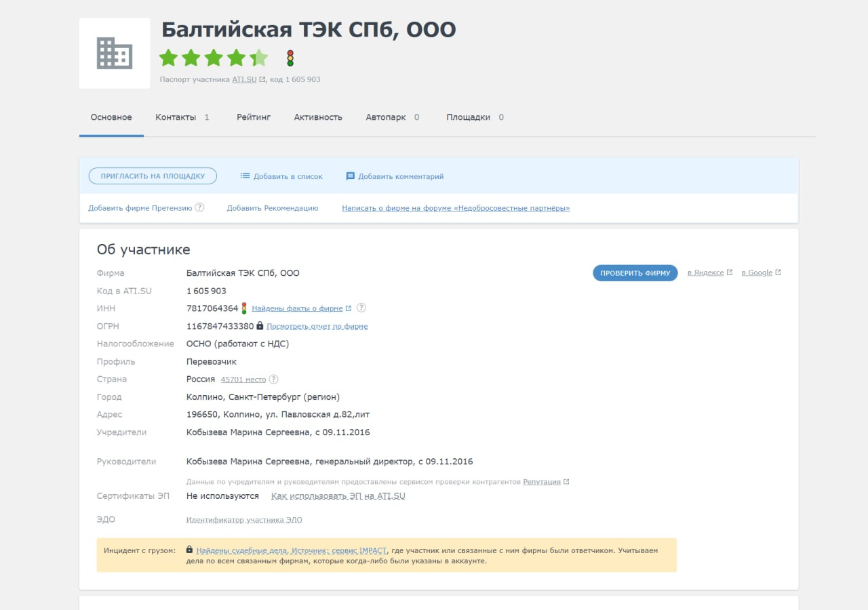
Task: Click the Просмотреть отчет по фирме link
Action: point(317,326)
